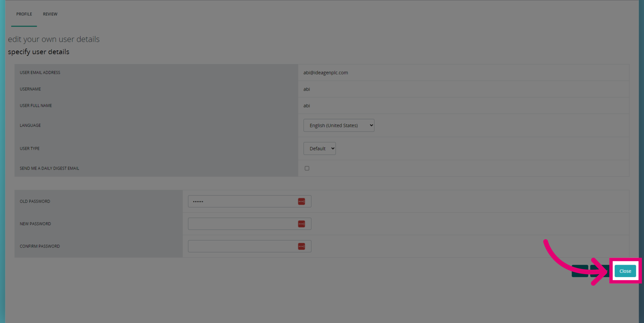
Task: Click the Send Me a Daily Digest Email label
Action: pyautogui.click(x=50, y=168)
